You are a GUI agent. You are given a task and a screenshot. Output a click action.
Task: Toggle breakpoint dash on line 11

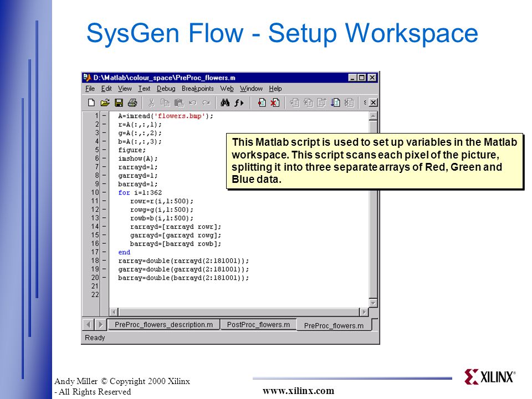(x=104, y=201)
